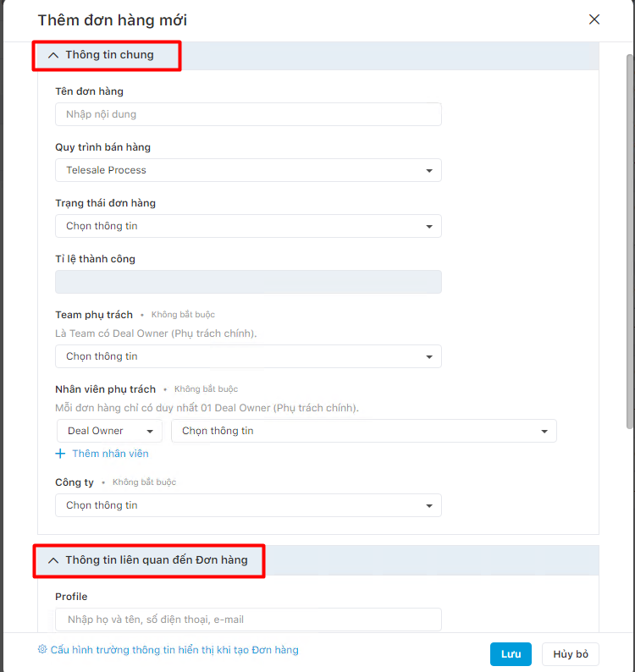This screenshot has width=635, height=672.
Task: Open the Deal Owner role dropdown
Action: 109,431
